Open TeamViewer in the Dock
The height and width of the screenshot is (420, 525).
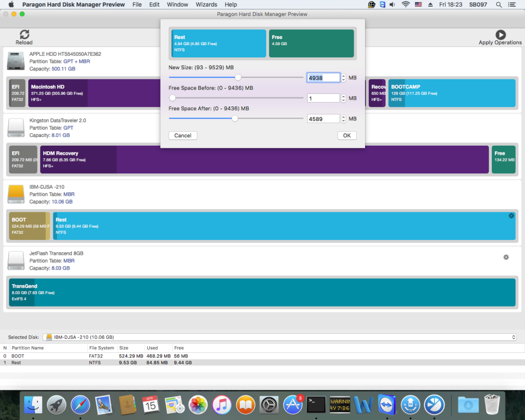click(x=387, y=405)
